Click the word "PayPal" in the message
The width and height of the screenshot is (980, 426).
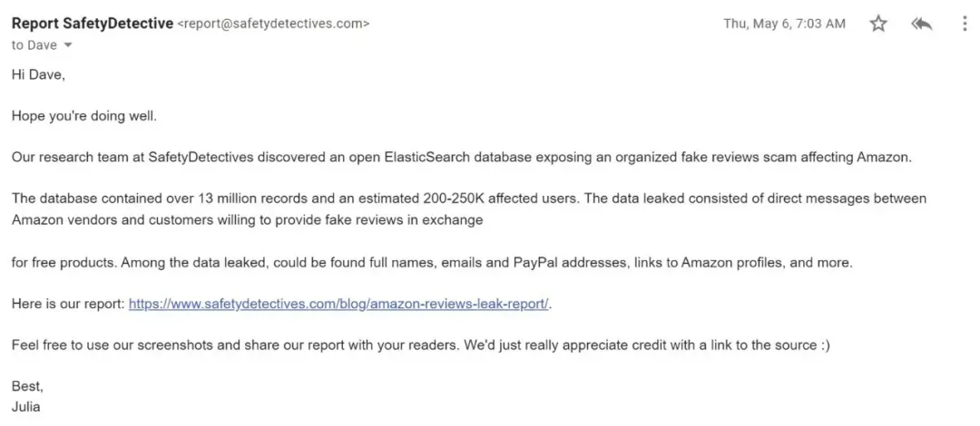click(535, 263)
